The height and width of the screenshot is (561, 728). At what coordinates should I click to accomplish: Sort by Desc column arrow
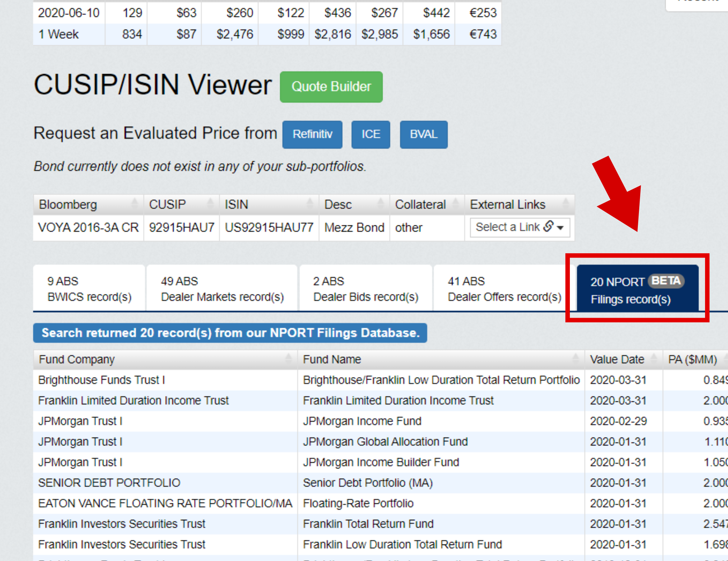tap(381, 204)
